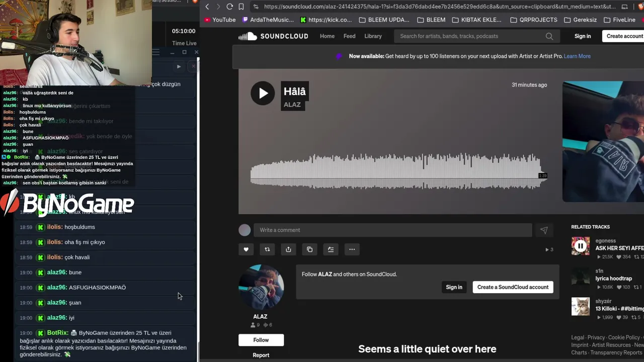Click the Write a comment field

point(392,230)
